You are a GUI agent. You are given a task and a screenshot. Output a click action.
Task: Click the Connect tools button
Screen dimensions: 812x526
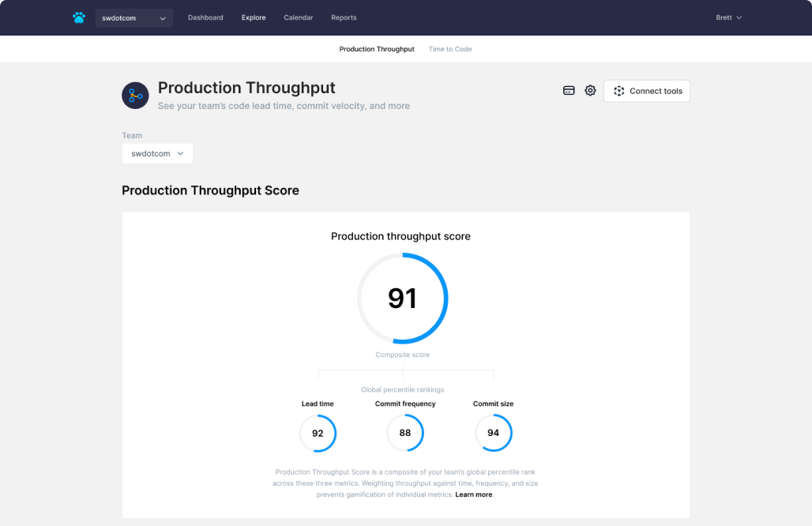(x=647, y=91)
